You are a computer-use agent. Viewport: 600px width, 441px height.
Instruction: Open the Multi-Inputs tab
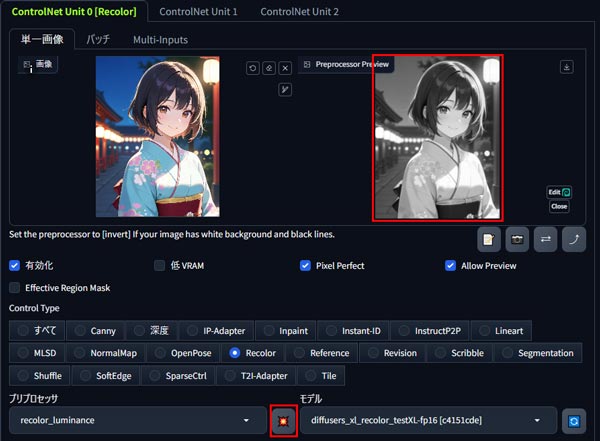[160, 39]
